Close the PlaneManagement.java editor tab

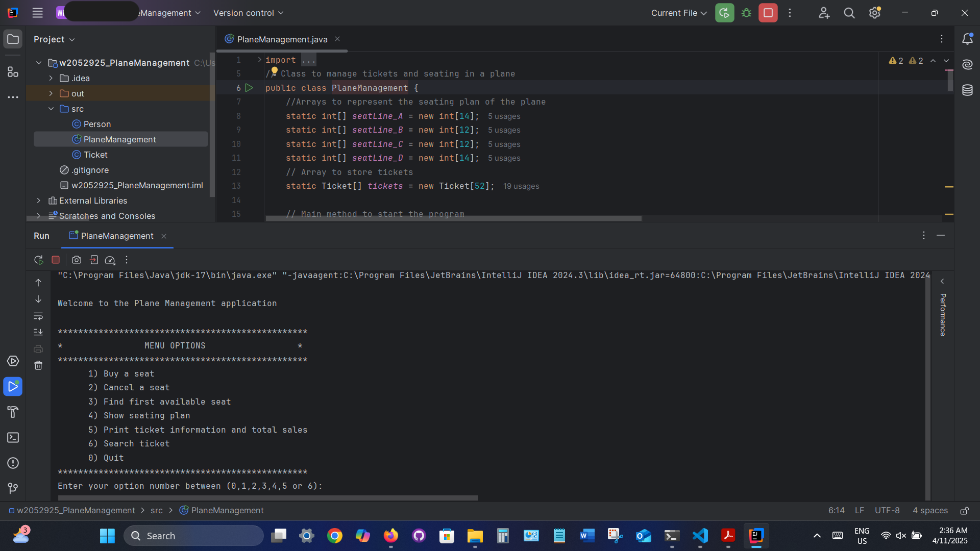(x=337, y=39)
